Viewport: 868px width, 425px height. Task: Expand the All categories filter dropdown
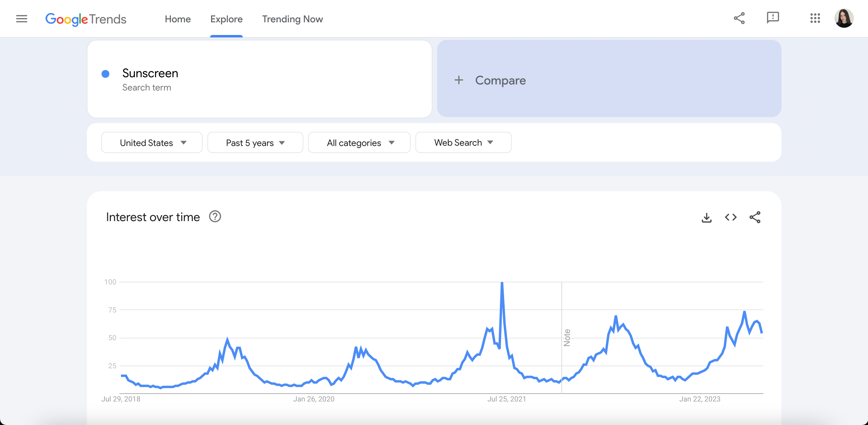tap(360, 142)
